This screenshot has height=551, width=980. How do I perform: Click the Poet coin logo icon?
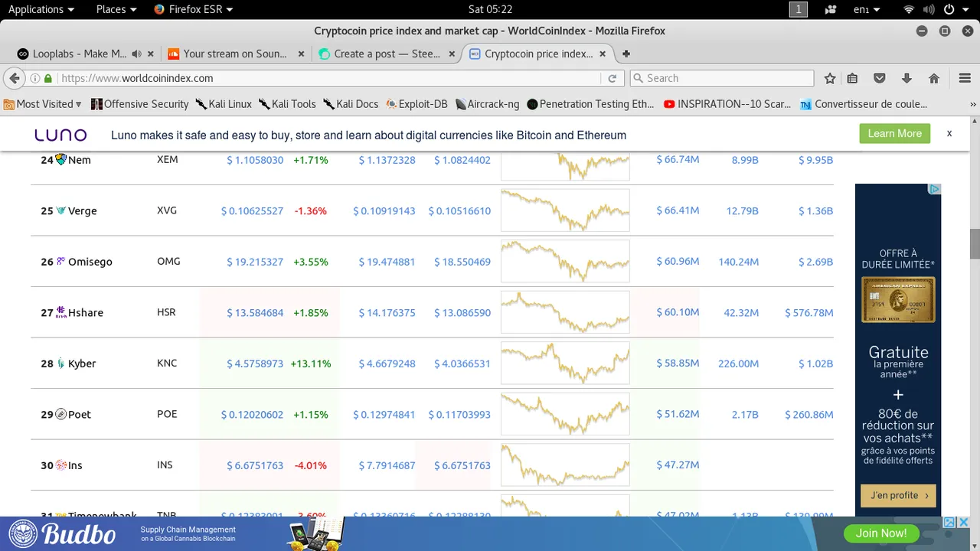click(61, 414)
